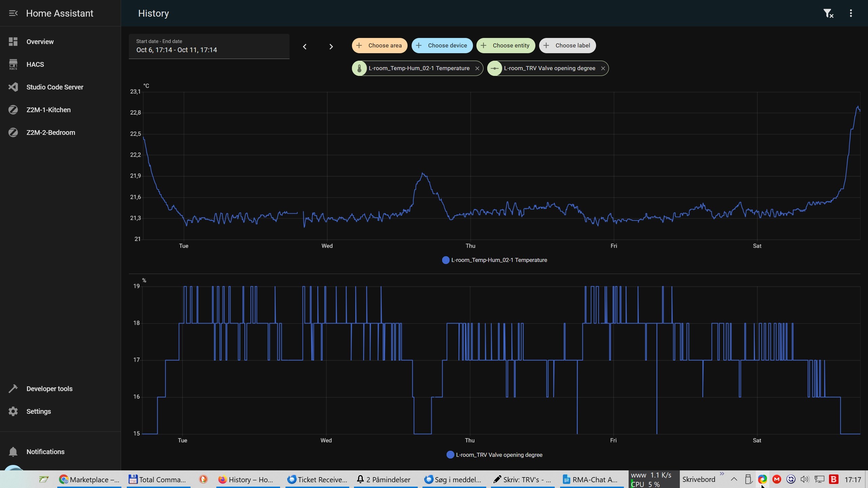The height and width of the screenshot is (488, 868).
Task: Toggle Valve opening degree legend visibility
Action: [495, 455]
